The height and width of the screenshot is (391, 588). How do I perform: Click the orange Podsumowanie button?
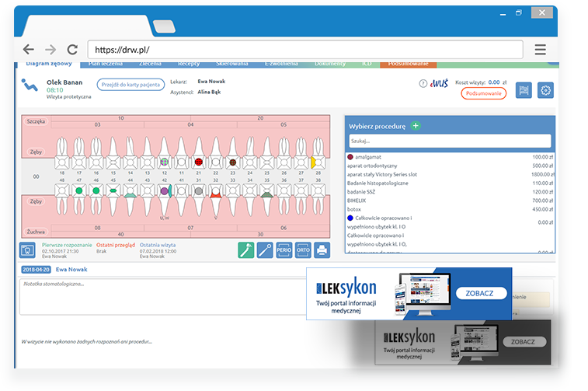[483, 93]
